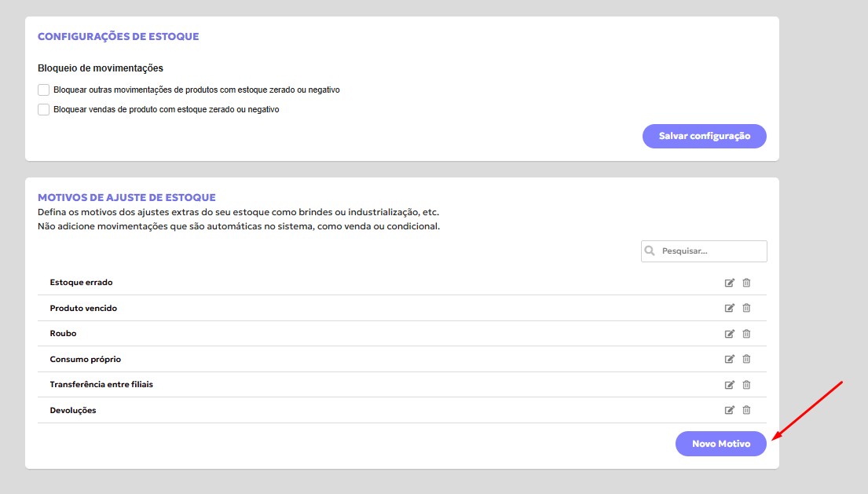Edit the 'Consumo próprio' reason
Image resolution: width=868 pixels, height=494 pixels.
coord(729,359)
